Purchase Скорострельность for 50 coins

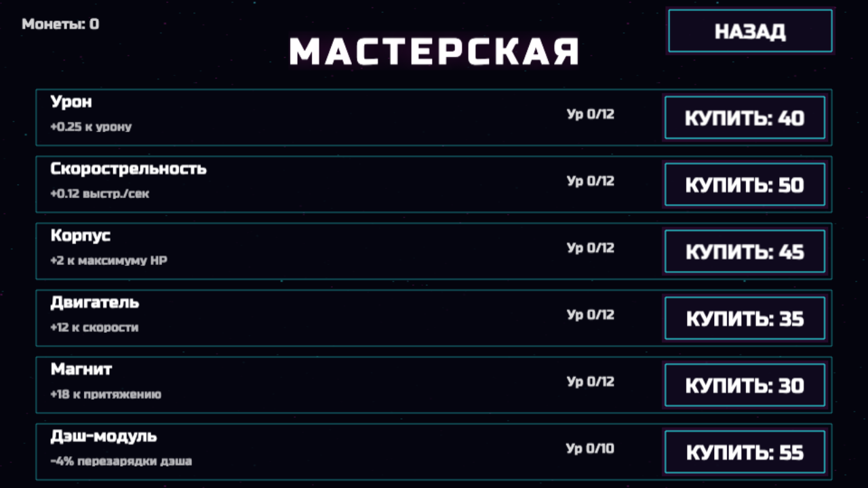(745, 184)
